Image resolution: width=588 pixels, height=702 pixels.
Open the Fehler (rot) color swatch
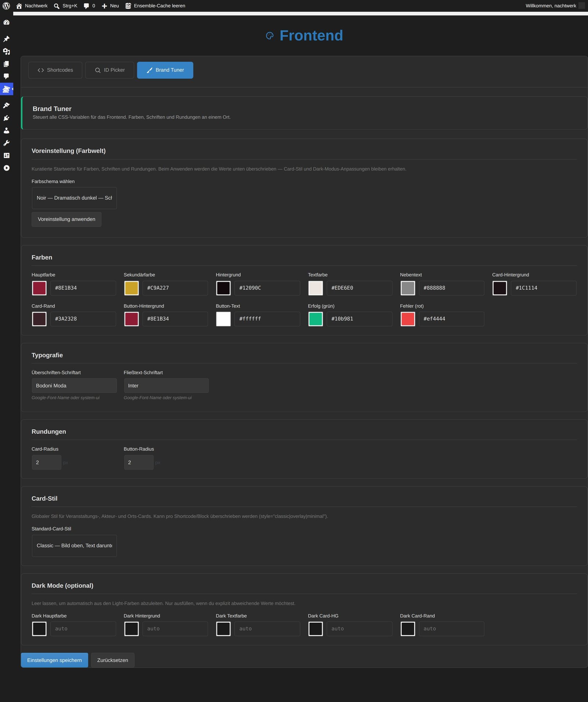coord(408,319)
